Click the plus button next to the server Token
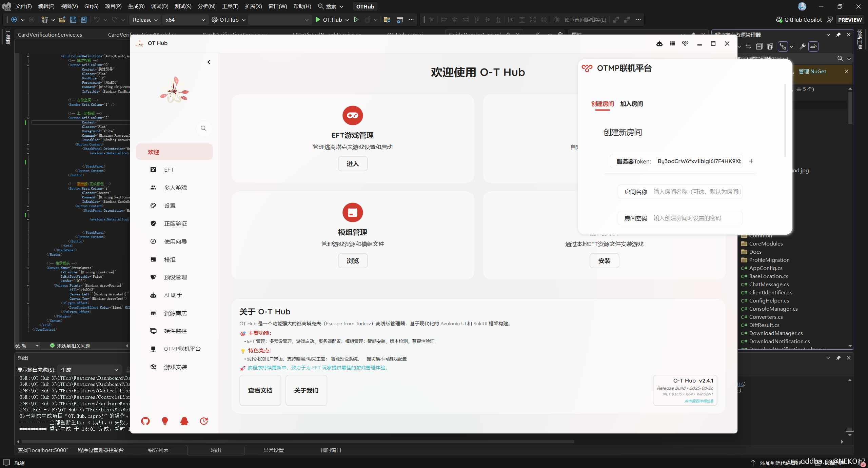 (751, 161)
